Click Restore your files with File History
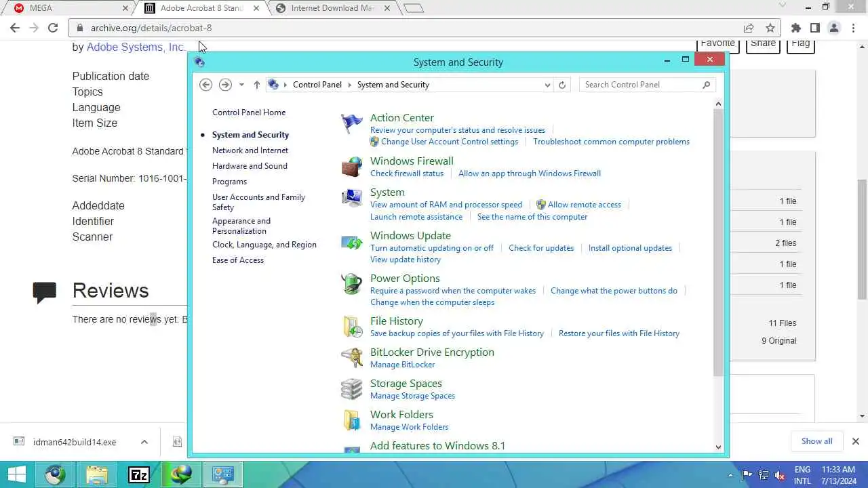Viewport: 868px width, 488px height. [619, 333]
